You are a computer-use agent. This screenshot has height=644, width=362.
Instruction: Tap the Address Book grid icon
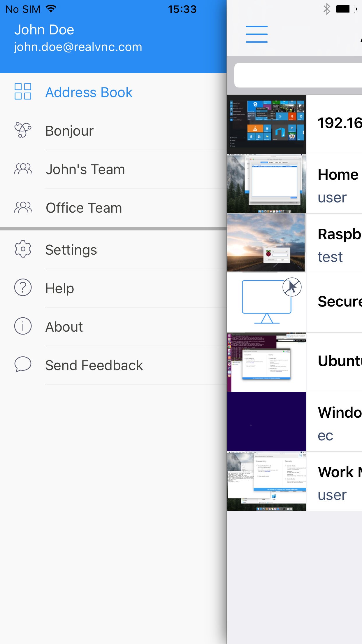click(x=23, y=92)
